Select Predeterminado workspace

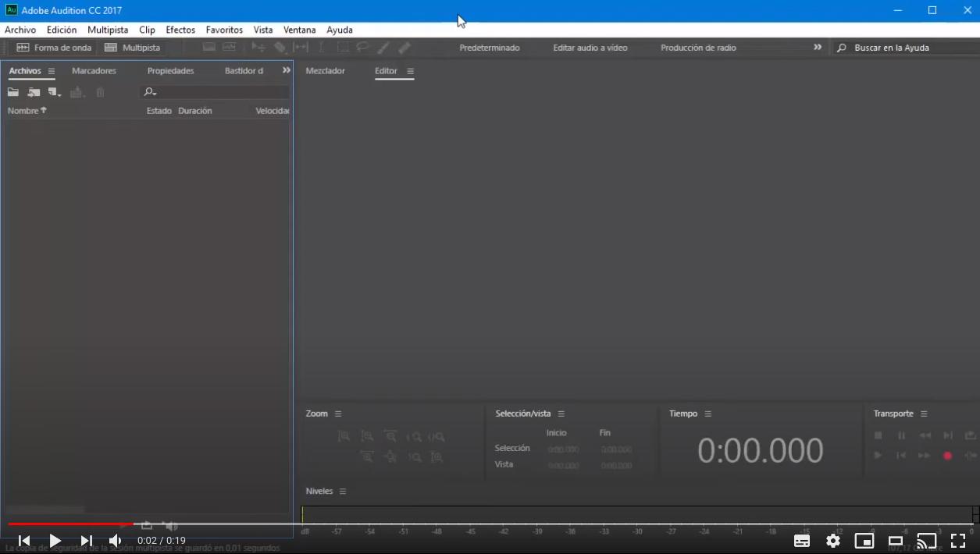(490, 48)
